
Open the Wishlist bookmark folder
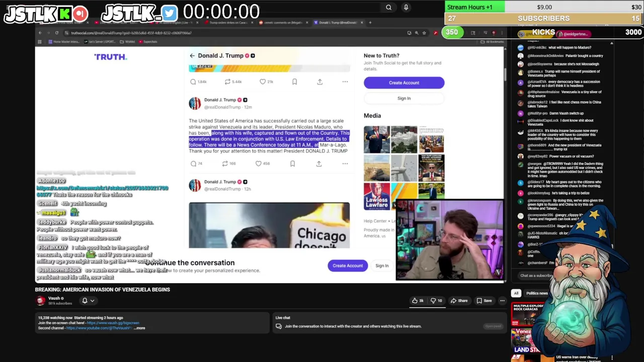click(x=128, y=42)
